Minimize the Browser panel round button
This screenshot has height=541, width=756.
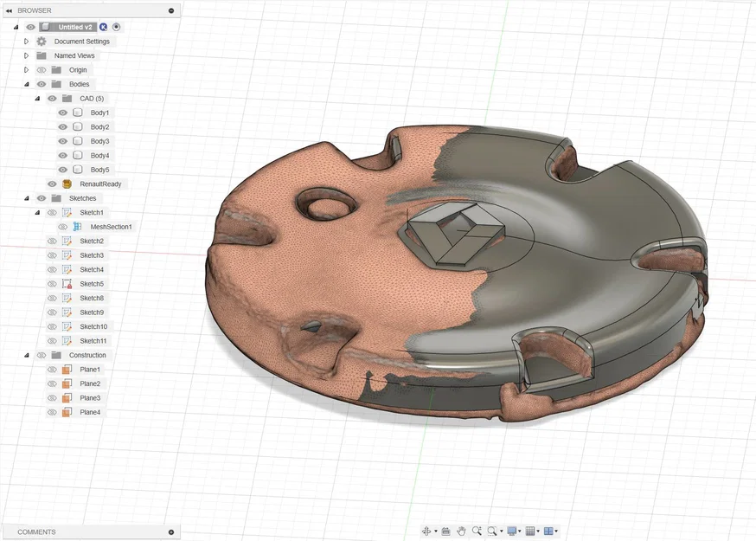[171, 10]
